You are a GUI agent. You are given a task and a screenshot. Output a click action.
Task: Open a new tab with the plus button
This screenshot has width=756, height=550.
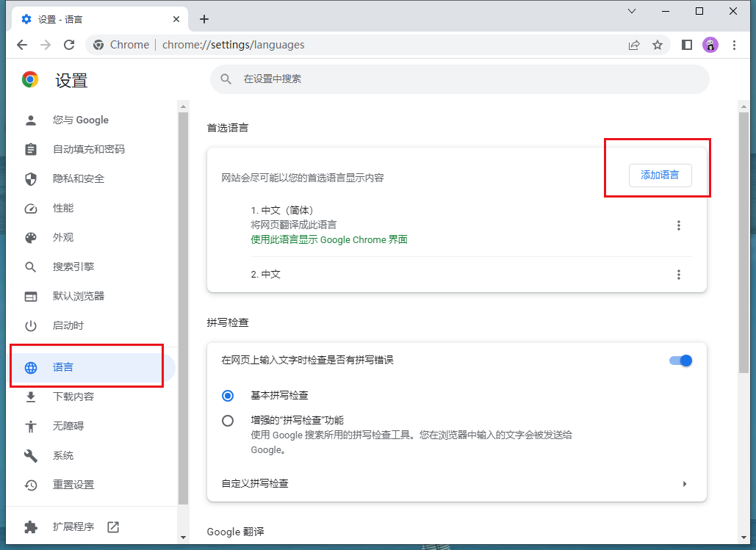pyautogui.click(x=204, y=19)
